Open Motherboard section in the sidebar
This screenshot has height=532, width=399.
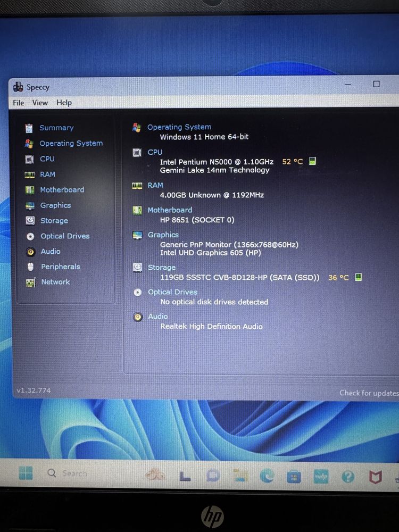coord(62,190)
